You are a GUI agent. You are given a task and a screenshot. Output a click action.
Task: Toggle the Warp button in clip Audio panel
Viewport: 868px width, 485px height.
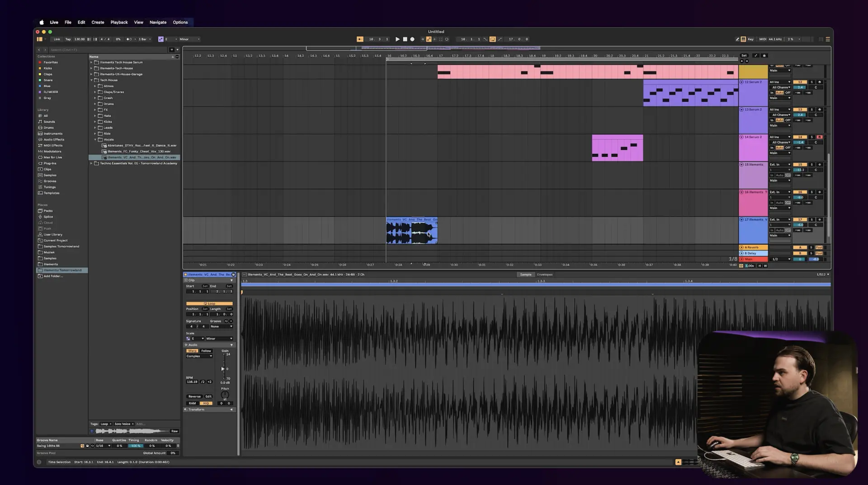click(x=192, y=351)
